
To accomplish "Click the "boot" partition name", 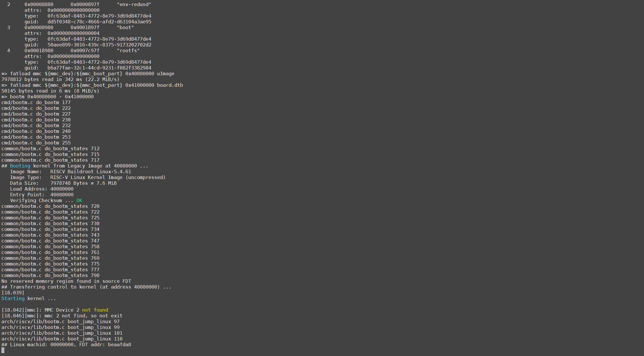I will (125, 27).
